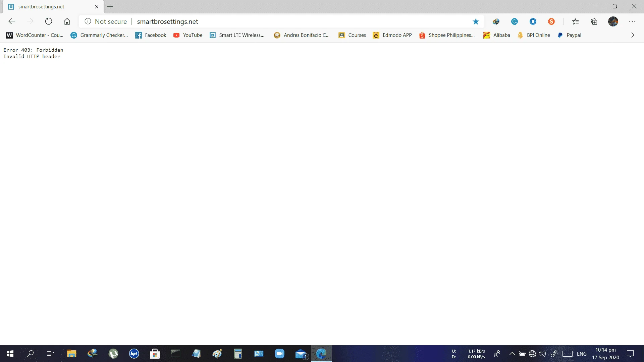
Task: Open the HP app on the taskbar
Action: pos(134,354)
